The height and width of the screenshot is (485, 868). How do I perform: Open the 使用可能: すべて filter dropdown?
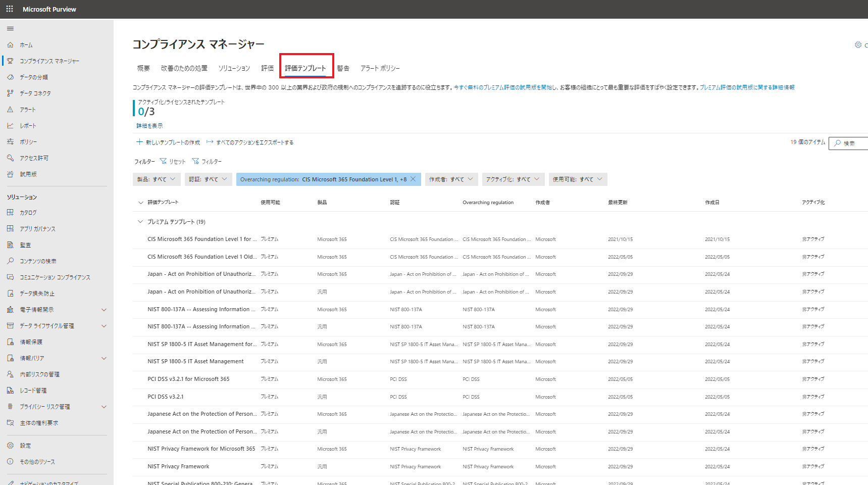[578, 179]
